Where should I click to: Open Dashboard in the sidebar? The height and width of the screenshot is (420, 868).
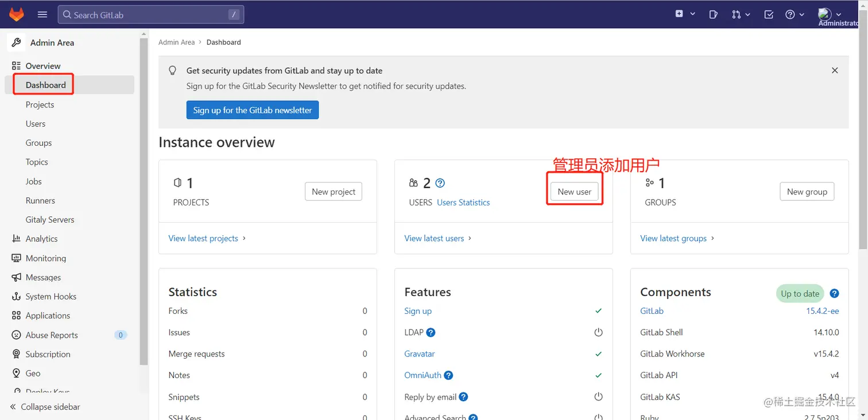pyautogui.click(x=69, y=85)
